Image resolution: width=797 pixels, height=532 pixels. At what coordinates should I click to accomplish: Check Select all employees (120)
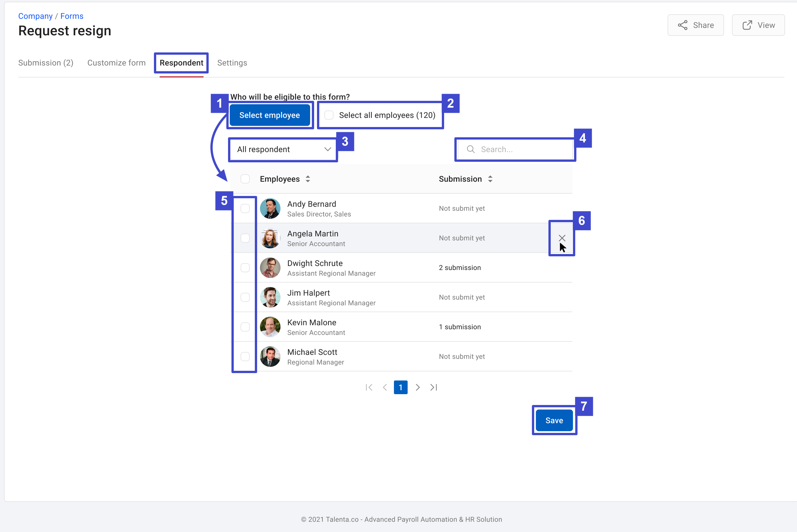(x=329, y=115)
